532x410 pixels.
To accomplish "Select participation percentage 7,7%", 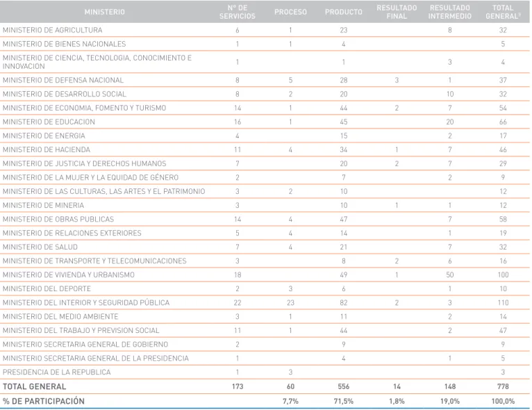I will point(290,401).
